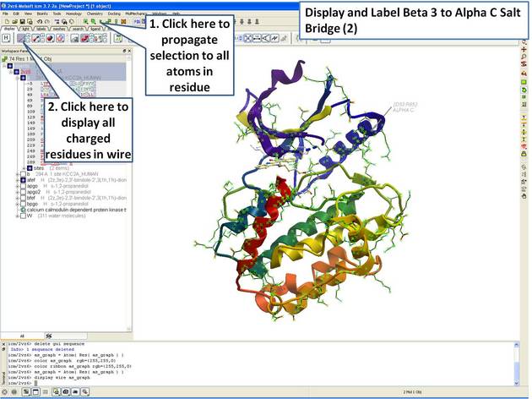Image resolution: width=532 pixels, height=399 pixels.
Task: Toggle the checkbox next to 'apgo' ligand
Action: coord(21,186)
